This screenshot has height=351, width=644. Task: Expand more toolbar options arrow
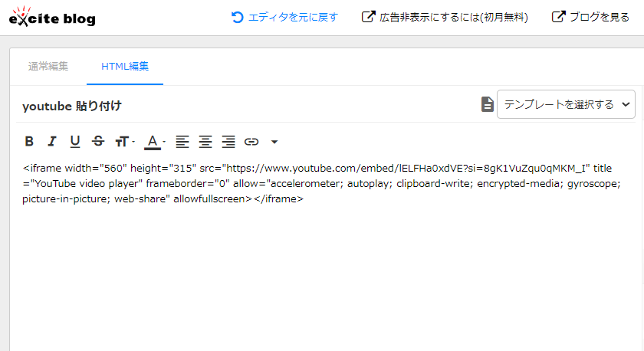tap(274, 142)
